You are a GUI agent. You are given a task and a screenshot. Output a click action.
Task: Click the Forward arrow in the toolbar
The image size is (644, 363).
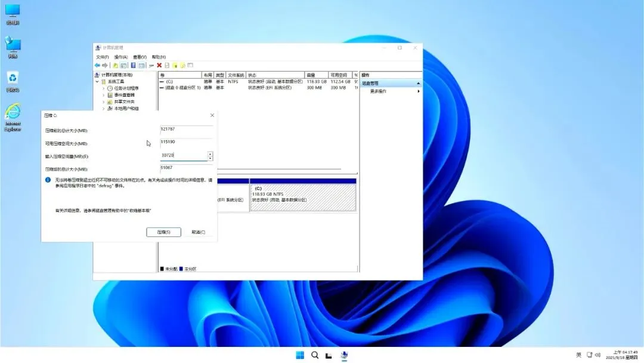(x=105, y=65)
